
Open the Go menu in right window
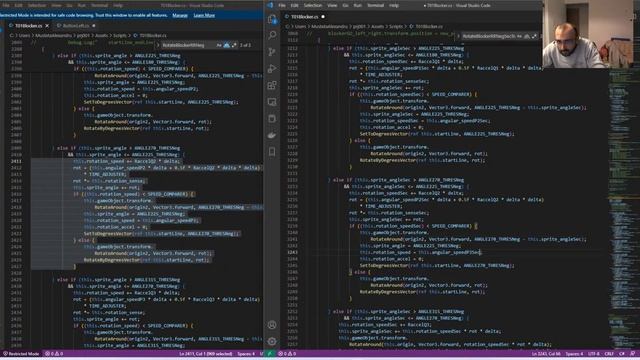click(x=346, y=6)
